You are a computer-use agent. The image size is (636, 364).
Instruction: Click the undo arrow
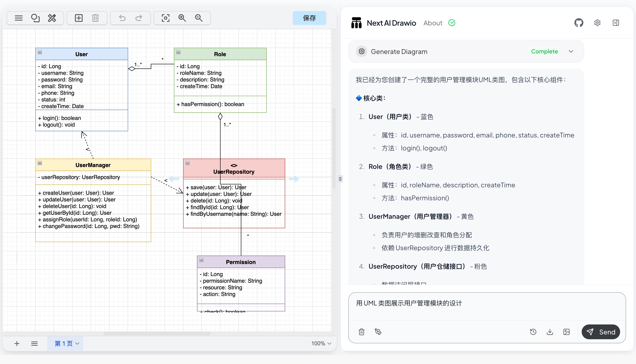coord(122,18)
